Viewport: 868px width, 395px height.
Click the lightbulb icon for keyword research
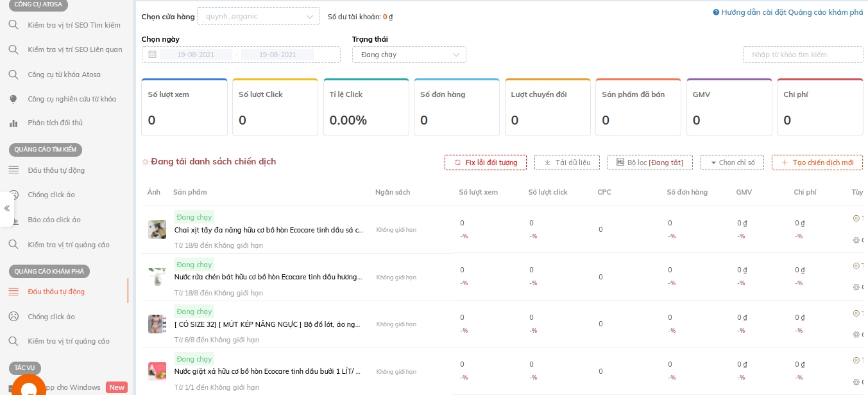point(13,99)
